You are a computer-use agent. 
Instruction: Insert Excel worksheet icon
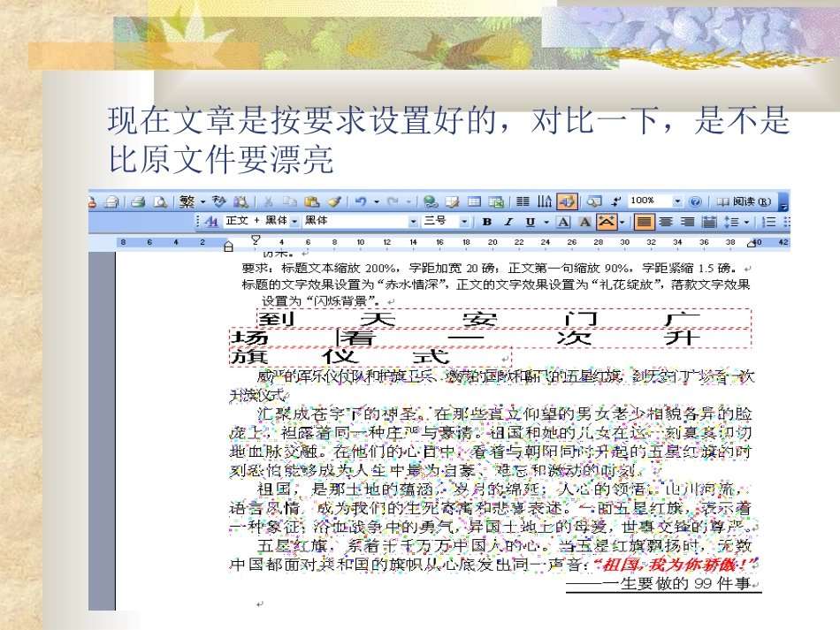[x=496, y=201]
